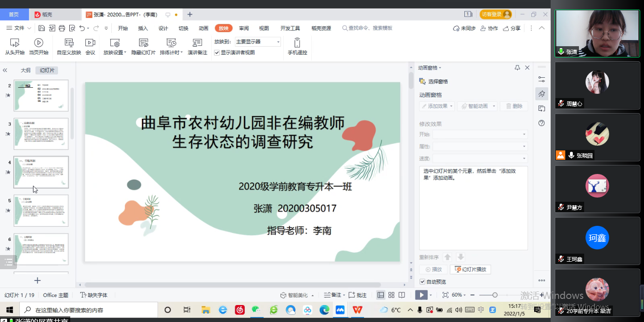Switch to reading view in status bar
This screenshot has height=322, width=644.
402,295
